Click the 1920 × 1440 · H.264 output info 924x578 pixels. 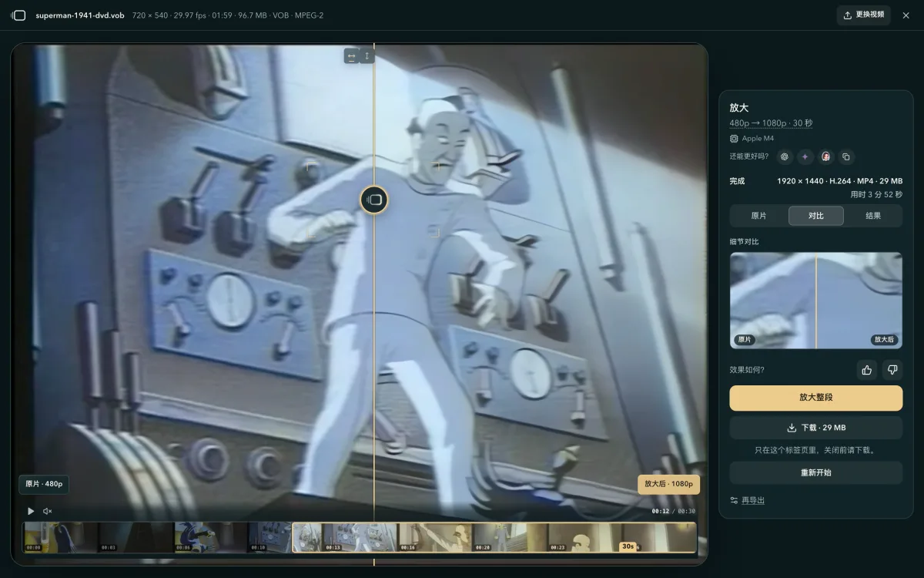point(840,181)
